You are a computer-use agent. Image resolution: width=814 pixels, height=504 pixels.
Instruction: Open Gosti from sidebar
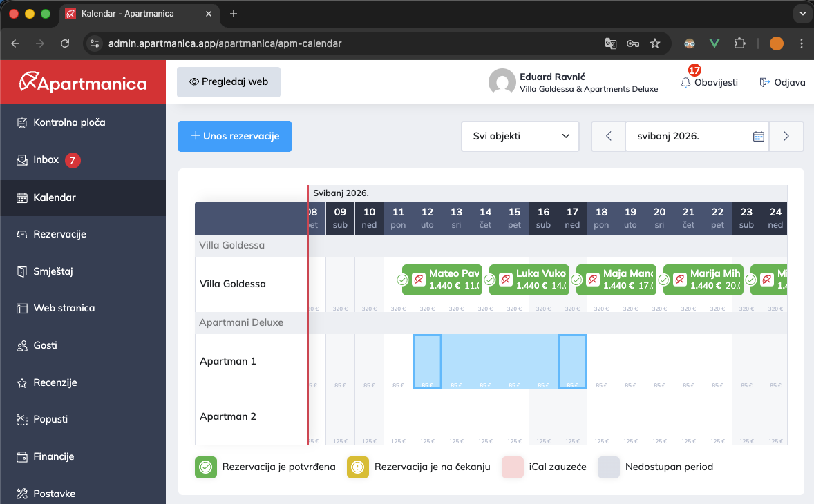pos(83,345)
